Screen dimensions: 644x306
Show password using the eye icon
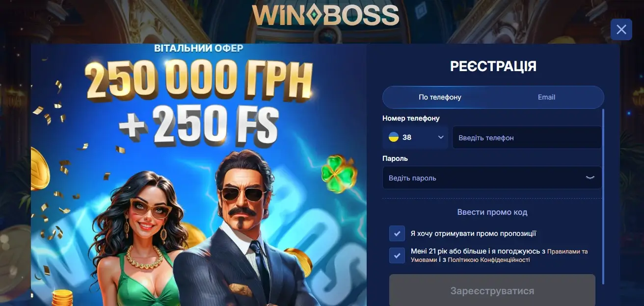[x=590, y=178]
